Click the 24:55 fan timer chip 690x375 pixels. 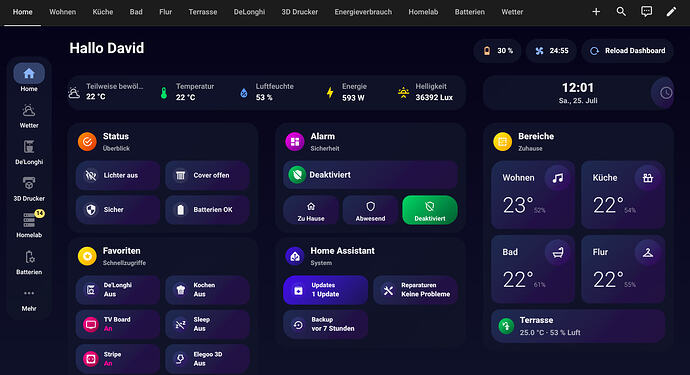pos(552,51)
